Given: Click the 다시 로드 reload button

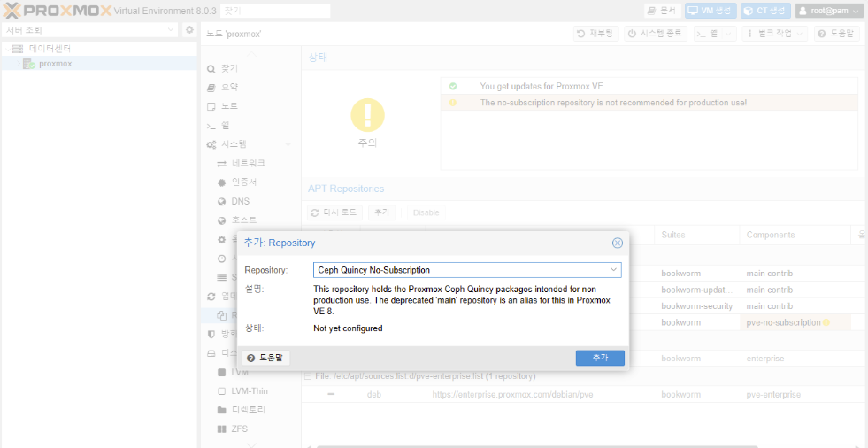Looking at the screenshot, I should (335, 212).
